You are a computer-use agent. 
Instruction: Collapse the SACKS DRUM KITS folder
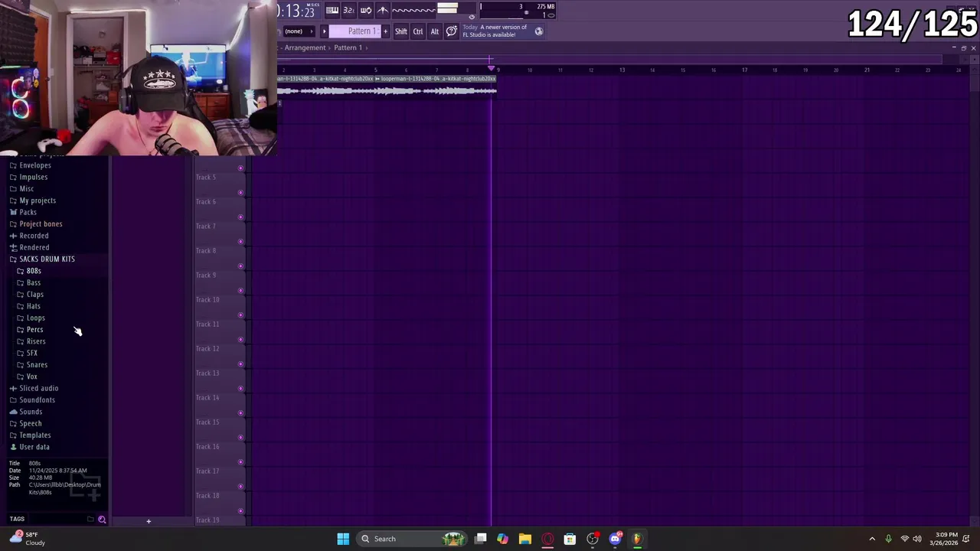coord(47,259)
